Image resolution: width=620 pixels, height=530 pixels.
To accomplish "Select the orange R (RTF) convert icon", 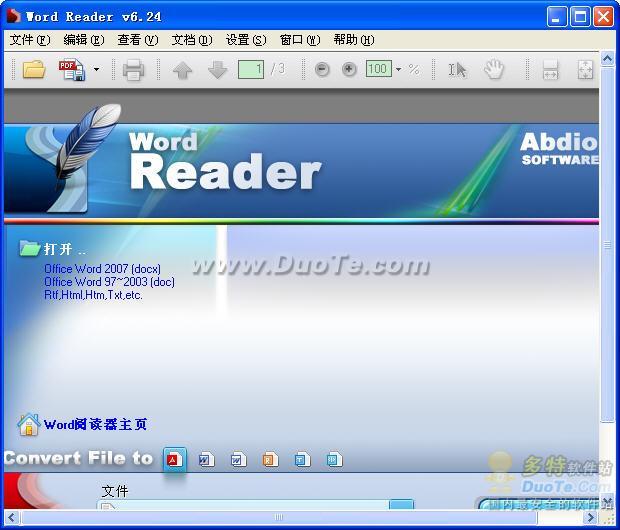I will click(x=270, y=460).
